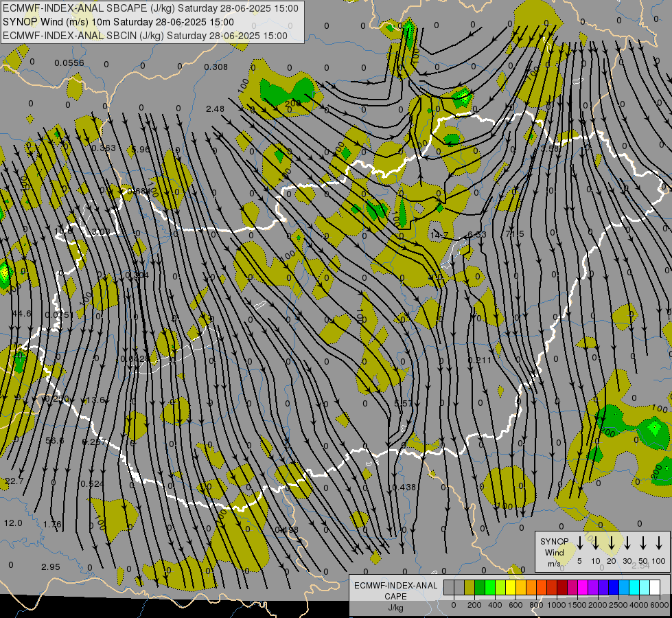Click the 71.5 value on the map
672x618 pixels.
(x=515, y=233)
